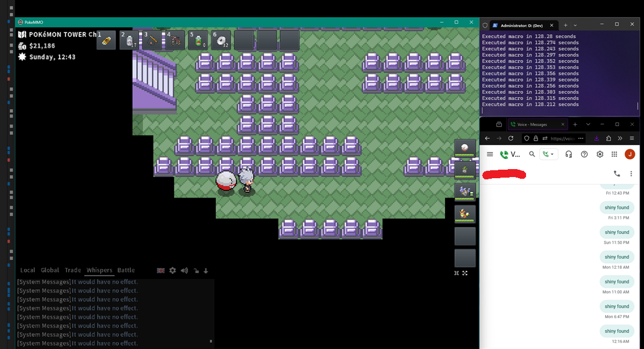Open the incoming calls dropdown
The image size is (644, 349).
(x=548, y=154)
